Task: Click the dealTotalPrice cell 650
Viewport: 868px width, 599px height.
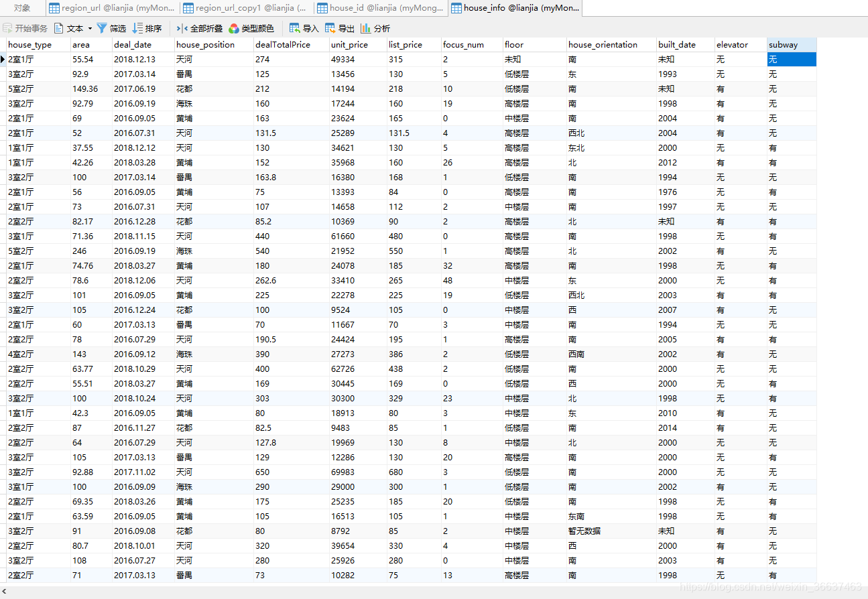Action: click(x=292, y=472)
